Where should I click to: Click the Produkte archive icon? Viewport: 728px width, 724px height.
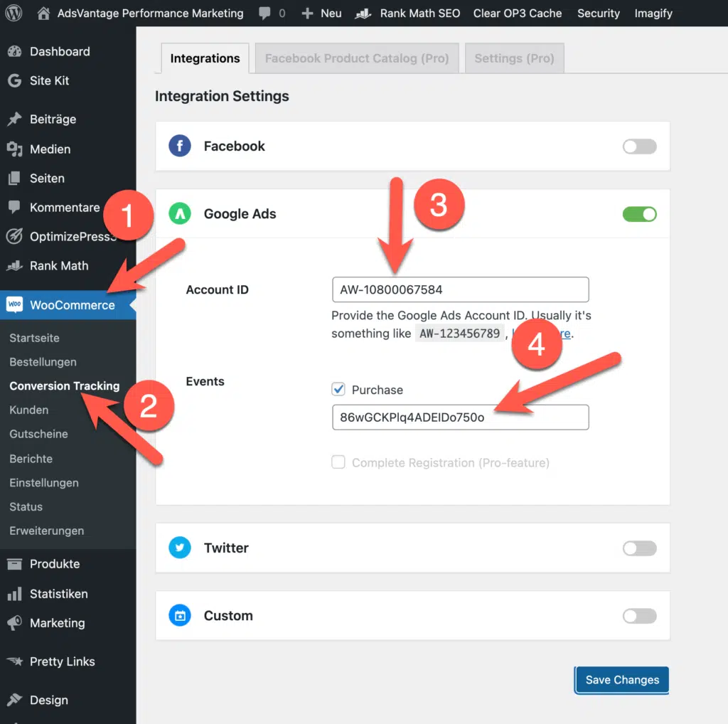[x=14, y=564]
